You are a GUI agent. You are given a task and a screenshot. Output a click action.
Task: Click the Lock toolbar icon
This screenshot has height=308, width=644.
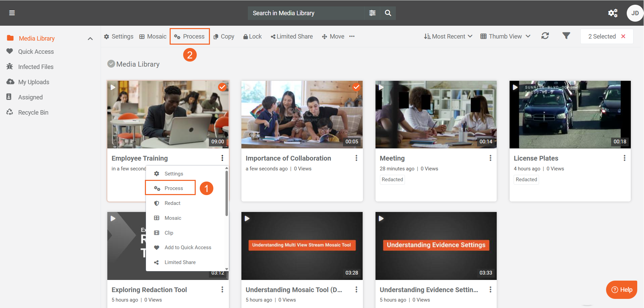click(x=252, y=37)
